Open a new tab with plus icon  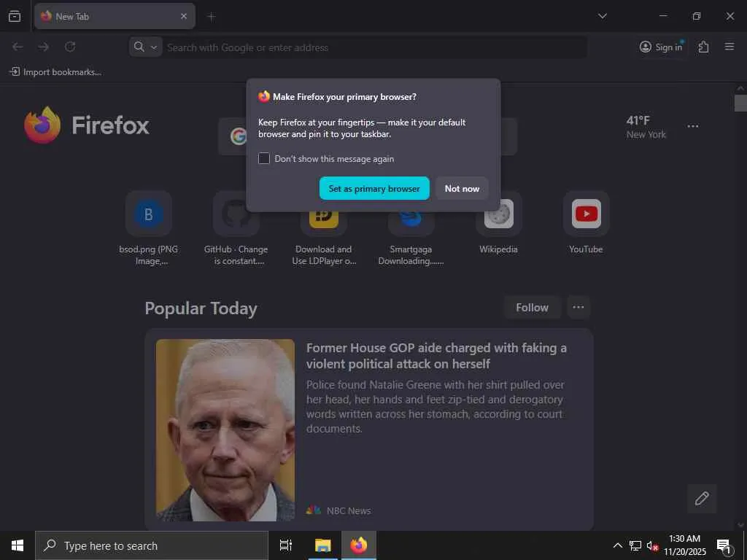click(x=212, y=17)
